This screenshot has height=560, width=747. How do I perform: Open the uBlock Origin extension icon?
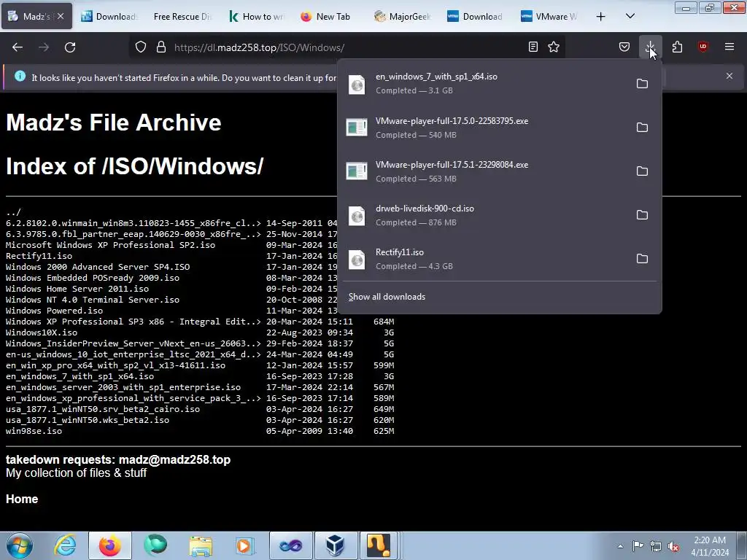coord(703,47)
